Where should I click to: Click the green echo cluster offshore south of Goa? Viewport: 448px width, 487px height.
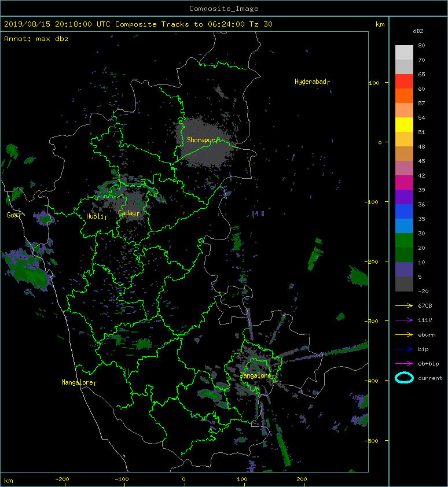click(x=28, y=270)
